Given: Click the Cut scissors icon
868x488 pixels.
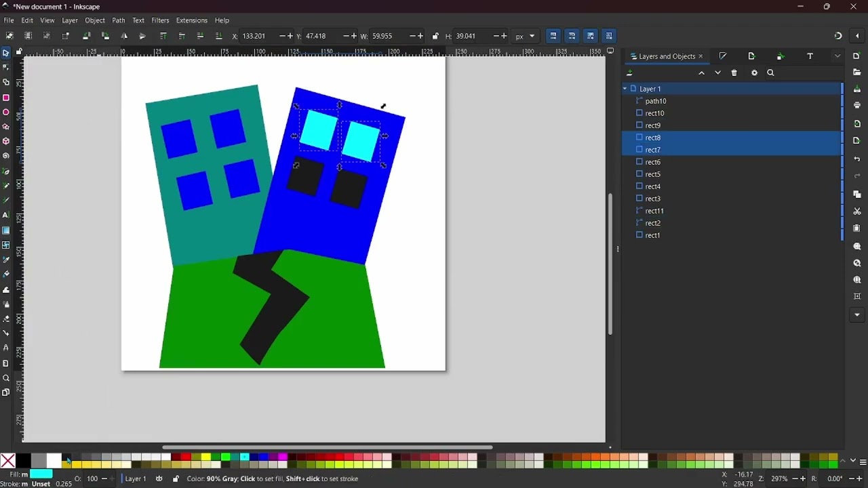Looking at the screenshot, I should click(x=857, y=211).
